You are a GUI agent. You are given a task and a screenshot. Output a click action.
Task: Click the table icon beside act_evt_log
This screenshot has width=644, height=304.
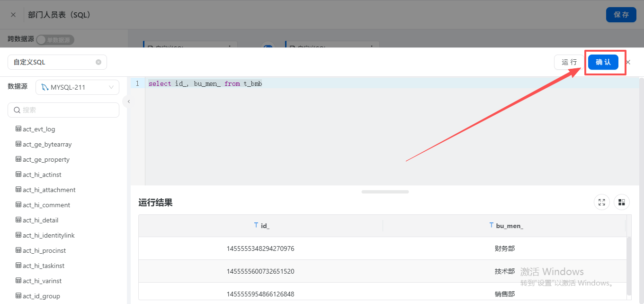18,129
